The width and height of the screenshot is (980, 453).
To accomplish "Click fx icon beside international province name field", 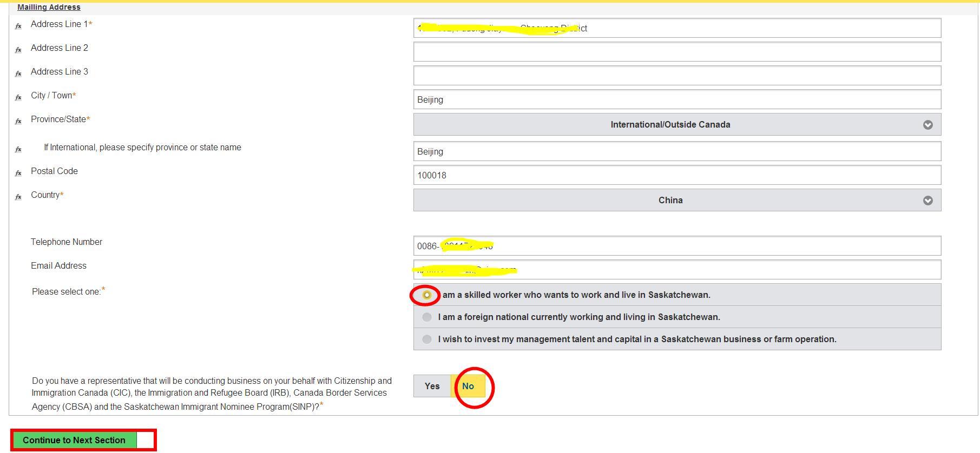I will (x=18, y=149).
